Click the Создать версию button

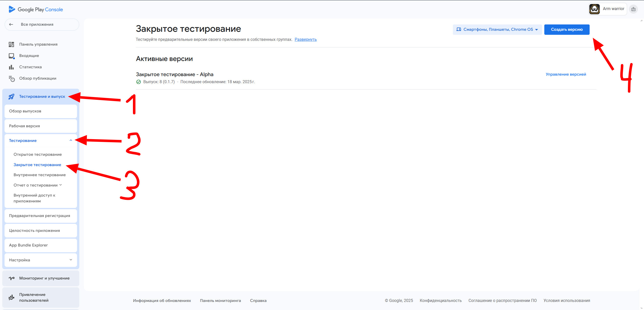(567, 29)
